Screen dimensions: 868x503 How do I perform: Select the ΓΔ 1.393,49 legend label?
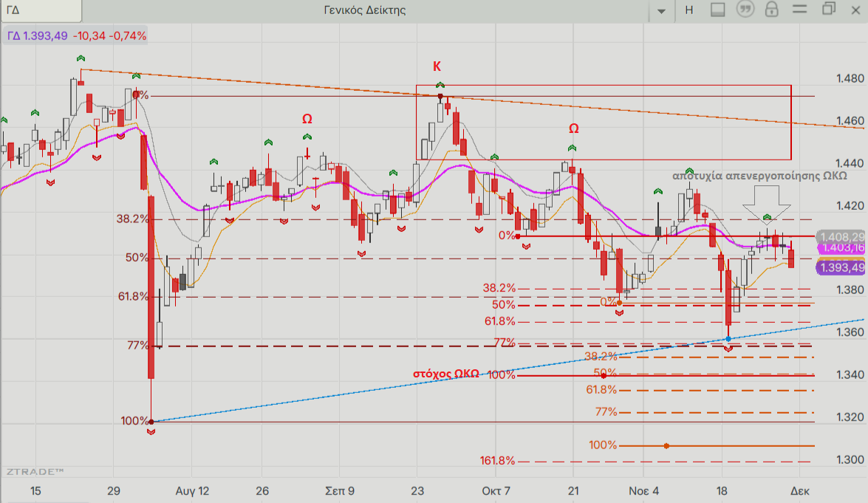[x=37, y=36]
